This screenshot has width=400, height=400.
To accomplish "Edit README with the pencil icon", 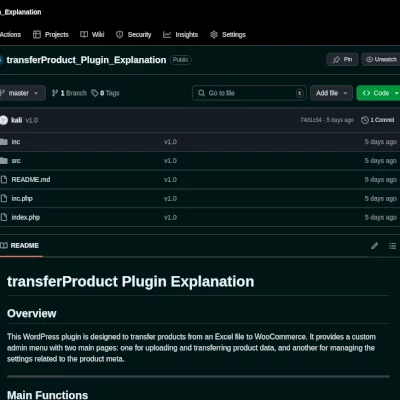I will [x=375, y=246].
